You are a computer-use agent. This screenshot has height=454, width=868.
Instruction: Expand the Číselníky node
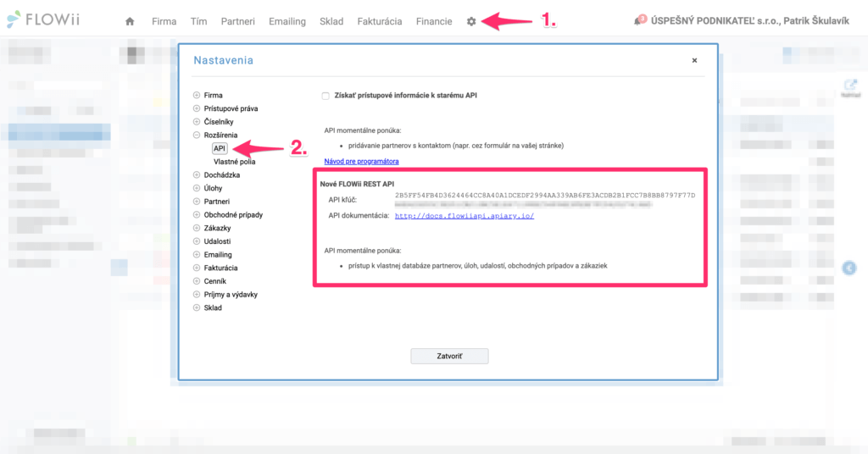[197, 122]
